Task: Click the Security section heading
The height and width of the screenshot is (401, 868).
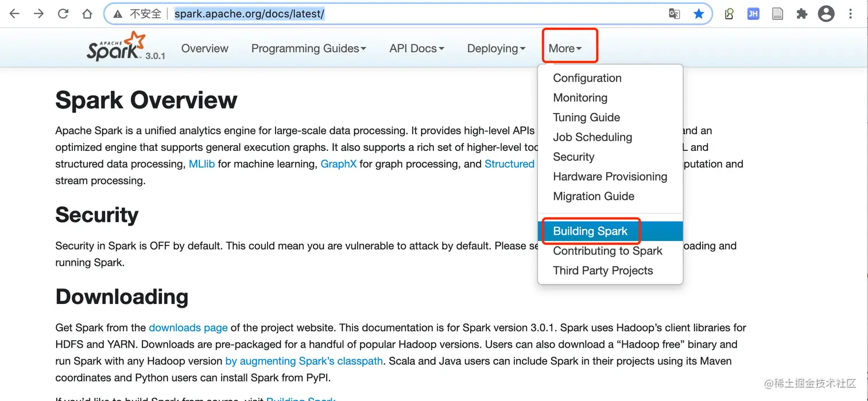Action: click(97, 215)
